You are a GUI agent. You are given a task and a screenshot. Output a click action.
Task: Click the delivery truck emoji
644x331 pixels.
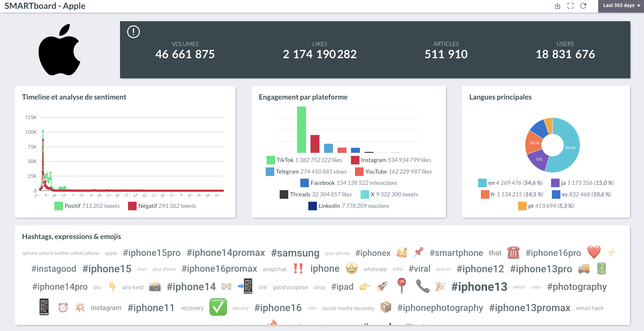[x=584, y=269]
